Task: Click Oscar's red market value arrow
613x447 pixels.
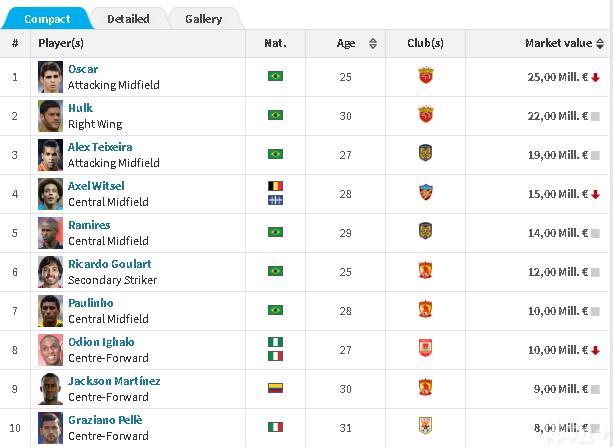Action: click(x=595, y=77)
